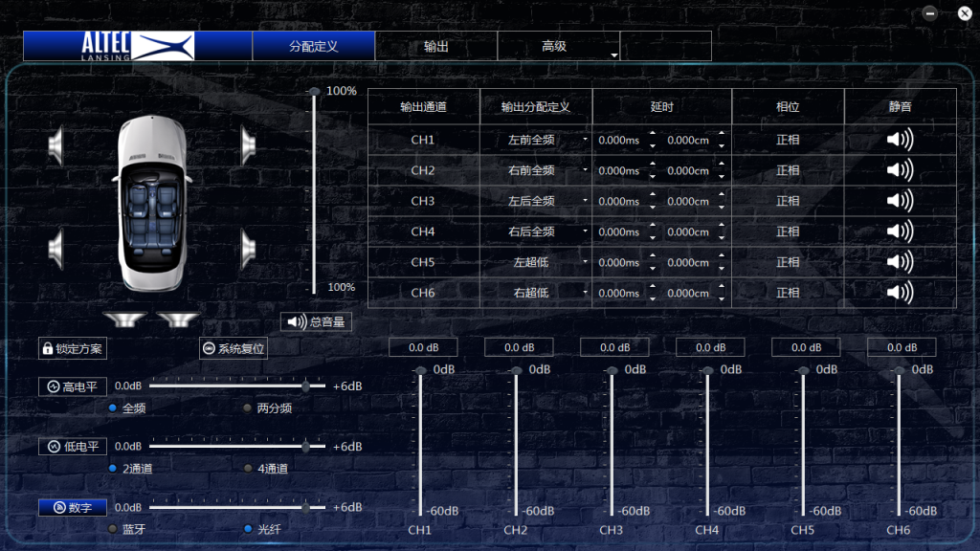Click the CH1 0.0 dB value field

point(423,347)
